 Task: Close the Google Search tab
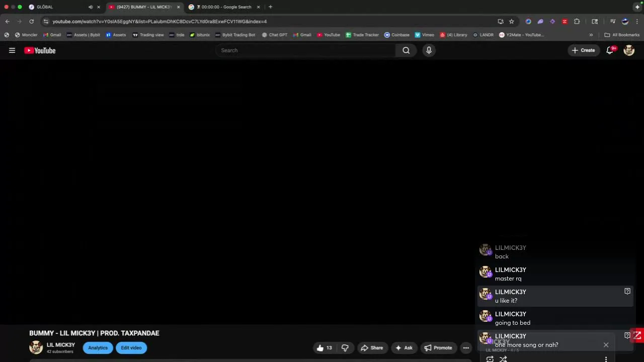tap(259, 7)
